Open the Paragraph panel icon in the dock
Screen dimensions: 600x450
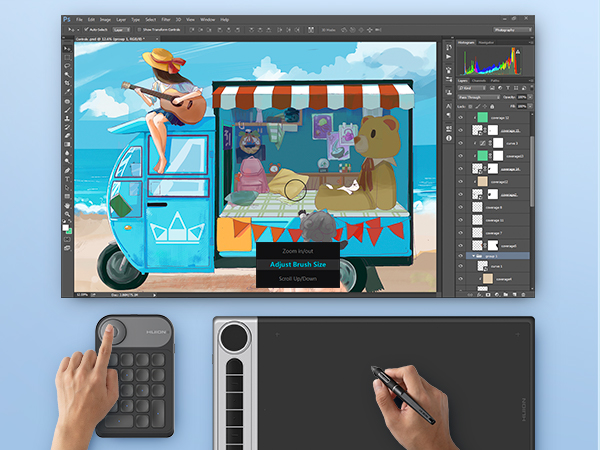449,115
